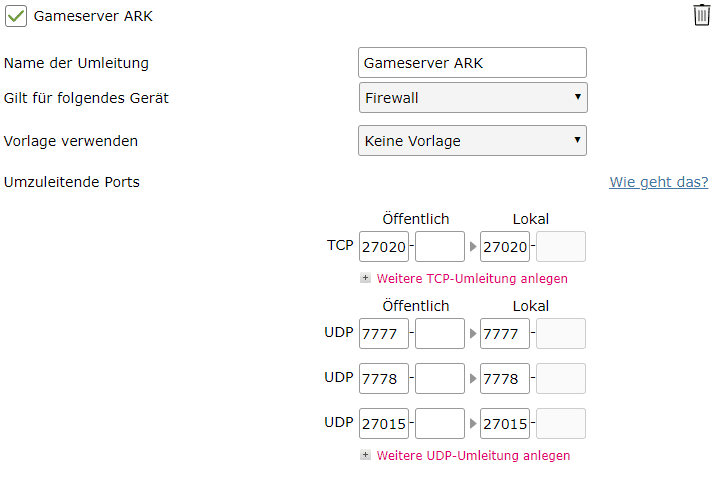Click the UDP local port 27015 field
Screen dimensions: 726x490
(x=505, y=424)
